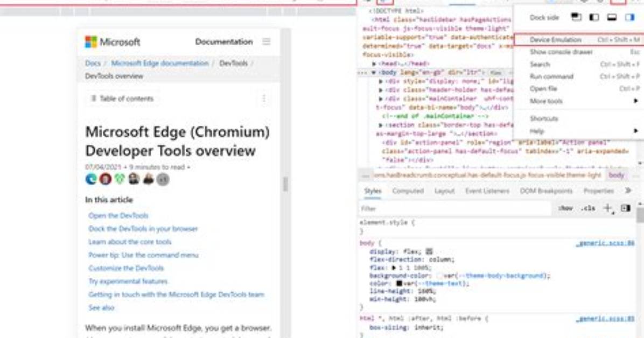This screenshot has width=644, height=338.
Task: Switch to the Layout tab
Action: coord(444,191)
